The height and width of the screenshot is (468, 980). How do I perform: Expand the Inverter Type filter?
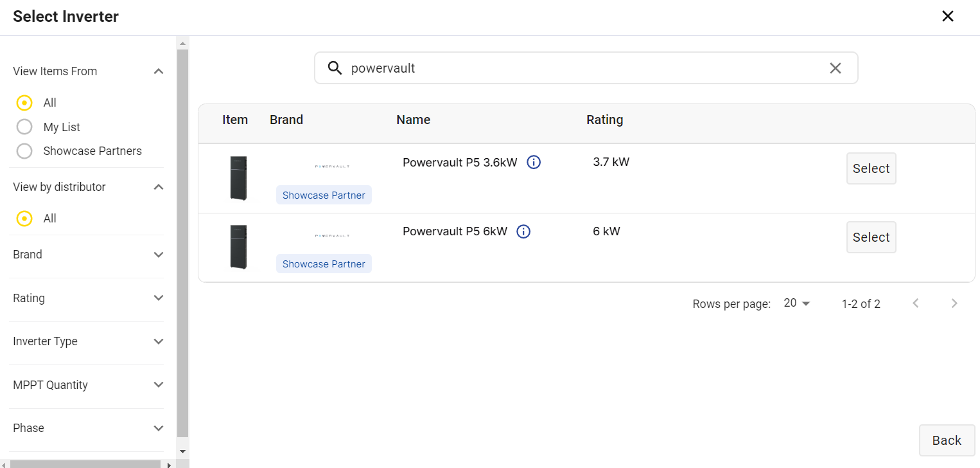pos(159,341)
